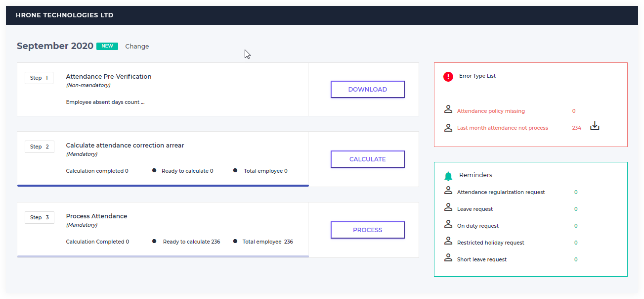
Task: Click the Reminders heading
Action: [x=475, y=175]
